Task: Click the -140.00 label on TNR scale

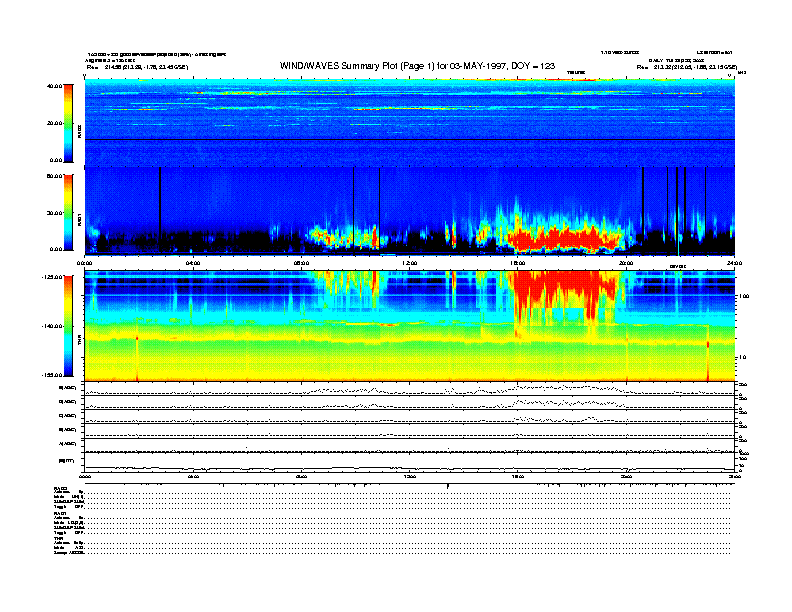Action: point(53,326)
